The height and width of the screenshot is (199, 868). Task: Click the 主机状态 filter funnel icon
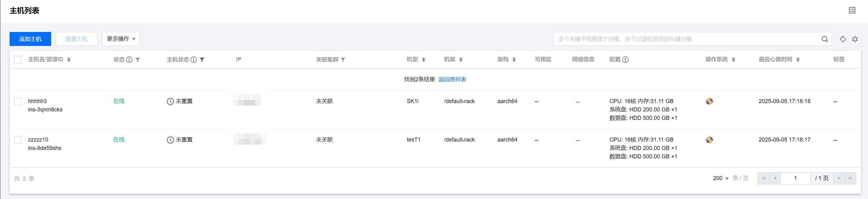pos(202,60)
